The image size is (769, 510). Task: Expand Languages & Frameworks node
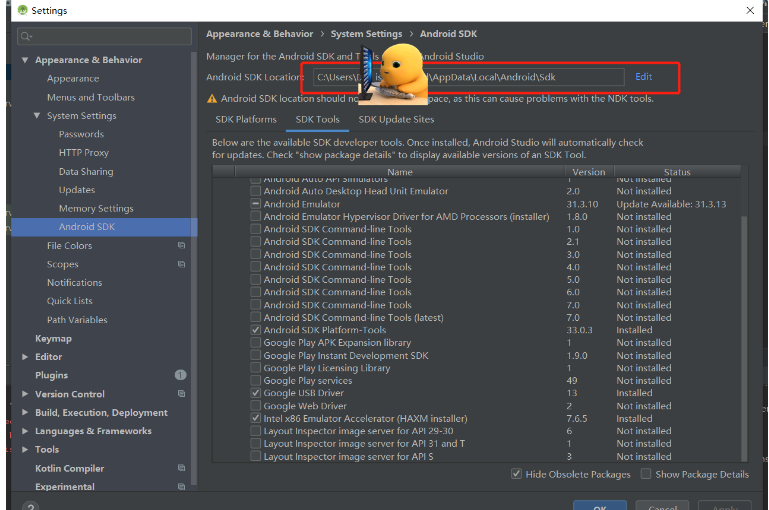click(x=25, y=431)
